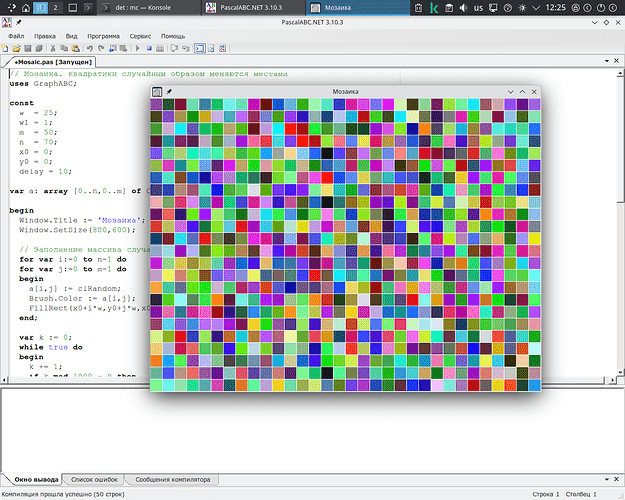The width and height of the screenshot is (625, 500).
Task: Click the Open file folder icon
Action: coord(16,49)
